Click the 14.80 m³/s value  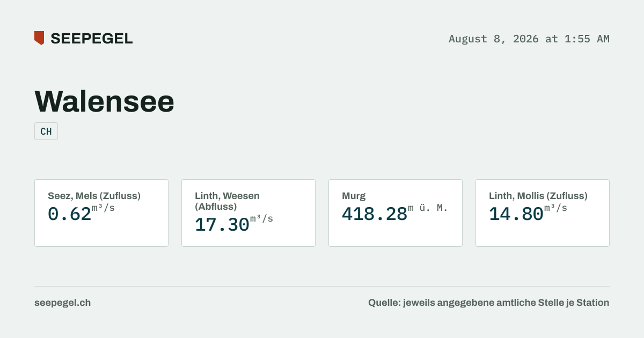click(528, 212)
